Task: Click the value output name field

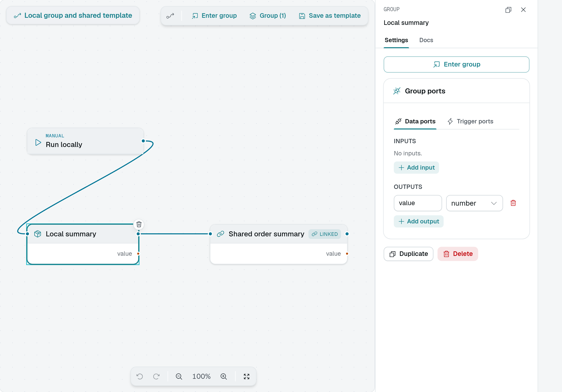Action: (418, 203)
